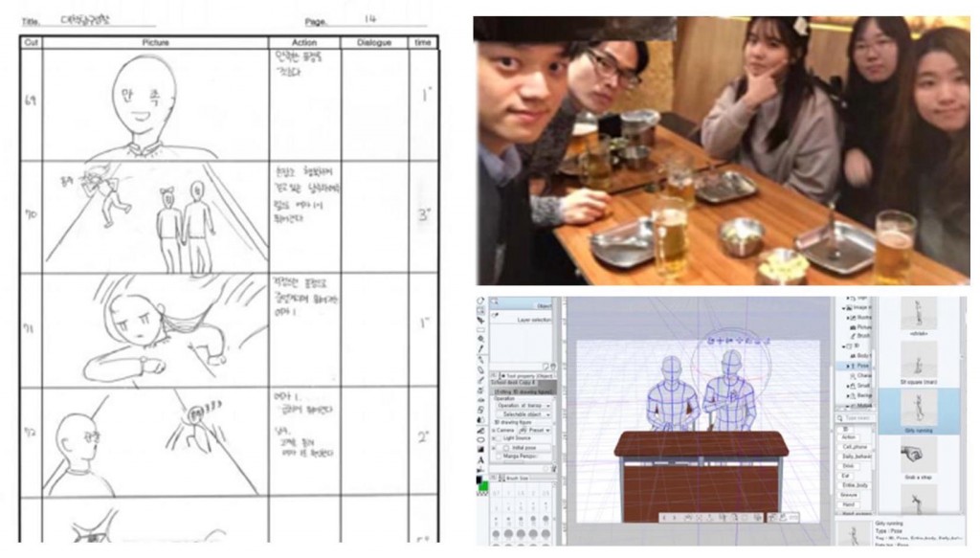980x558 pixels.
Task: Click the Entire_body tag button
Action: pyautogui.click(x=855, y=486)
